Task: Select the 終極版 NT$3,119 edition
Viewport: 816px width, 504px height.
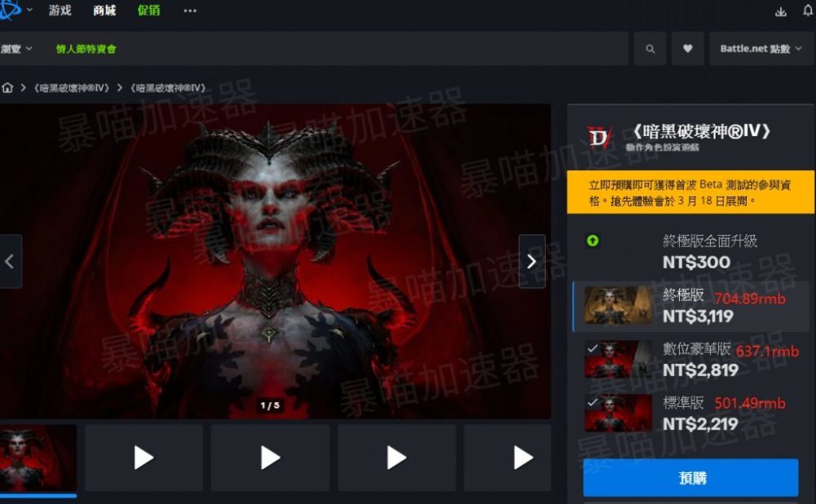Action: click(x=690, y=307)
